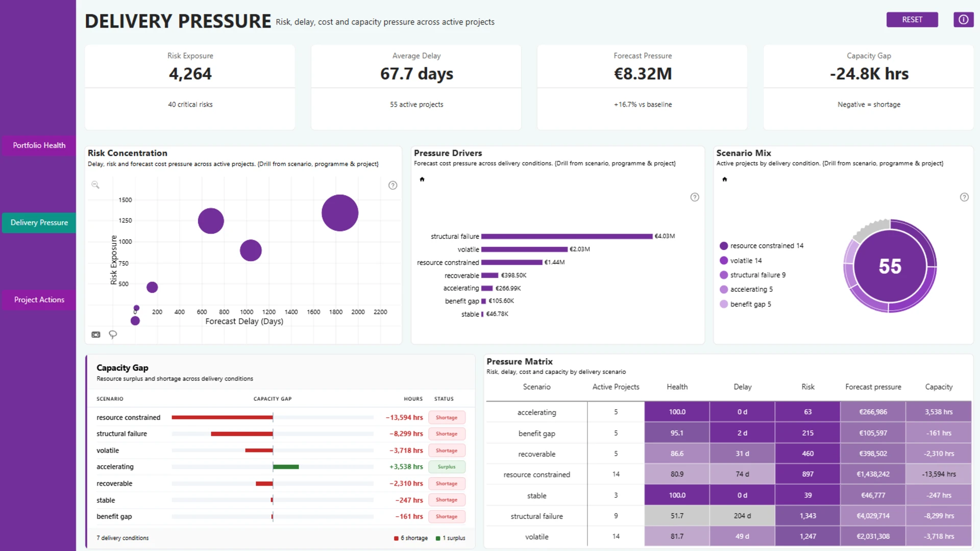980x551 pixels.
Task: Select the structural failure bar in Pressure Drivers
Action: click(567, 236)
